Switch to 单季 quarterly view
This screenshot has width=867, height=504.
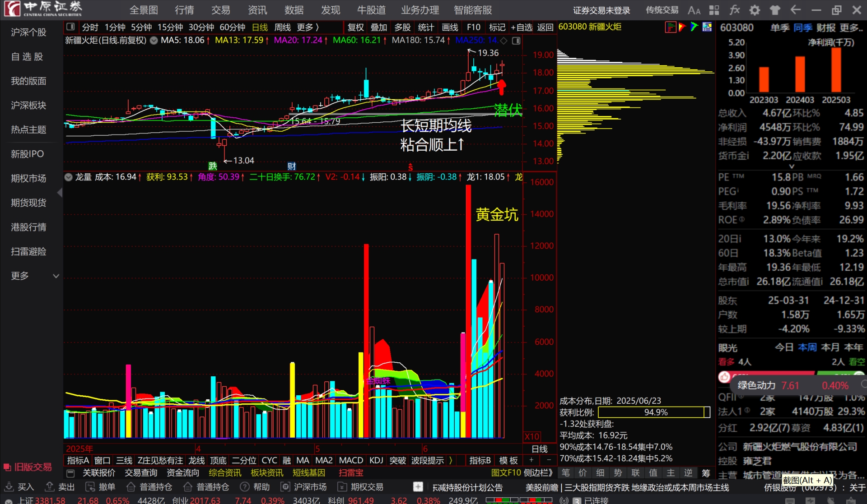[x=780, y=28]
